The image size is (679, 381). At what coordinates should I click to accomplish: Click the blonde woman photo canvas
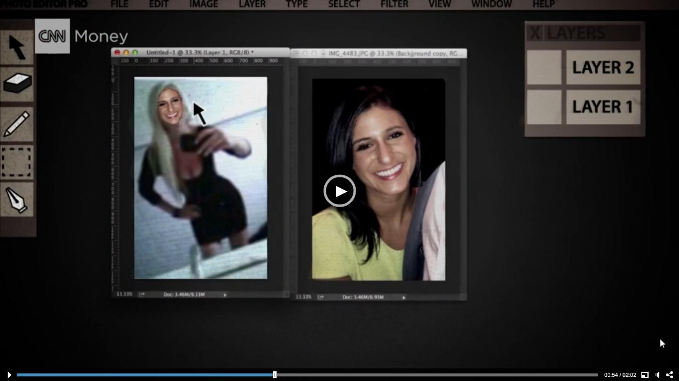200,178
